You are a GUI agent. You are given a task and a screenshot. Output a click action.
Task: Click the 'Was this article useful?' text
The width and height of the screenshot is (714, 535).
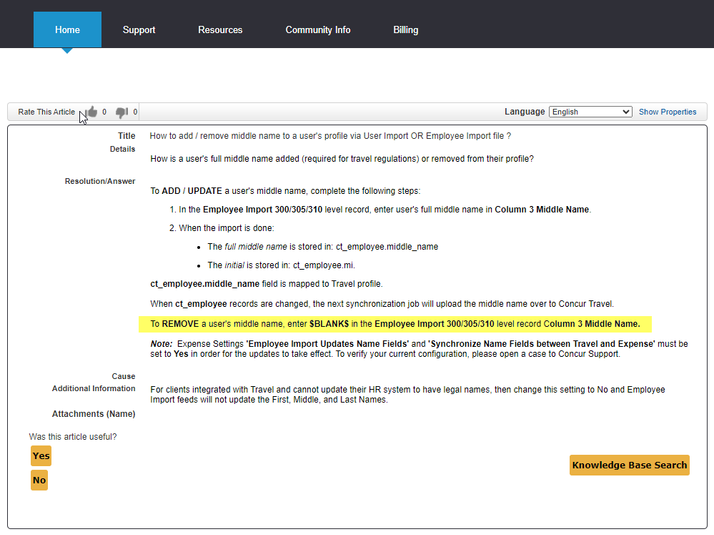click(73, 437)
